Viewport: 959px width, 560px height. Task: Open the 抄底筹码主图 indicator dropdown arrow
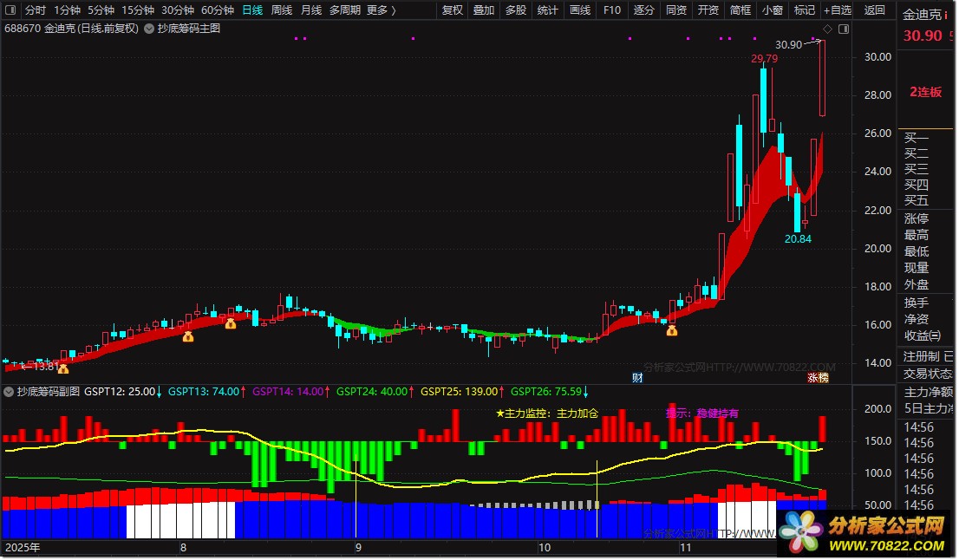(148, 29)
